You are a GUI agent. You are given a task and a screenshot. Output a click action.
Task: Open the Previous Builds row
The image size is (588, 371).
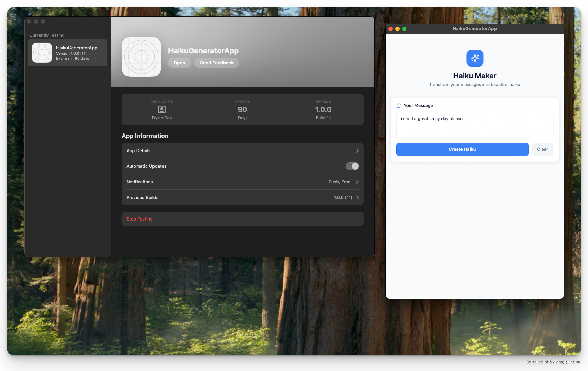pos(243,197)
